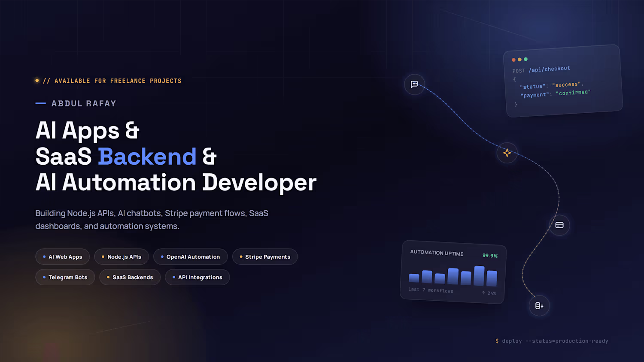This screenshot has width=644, height=362.
Task: Choose the Node.js APIs pill
Action: [122, 257]
